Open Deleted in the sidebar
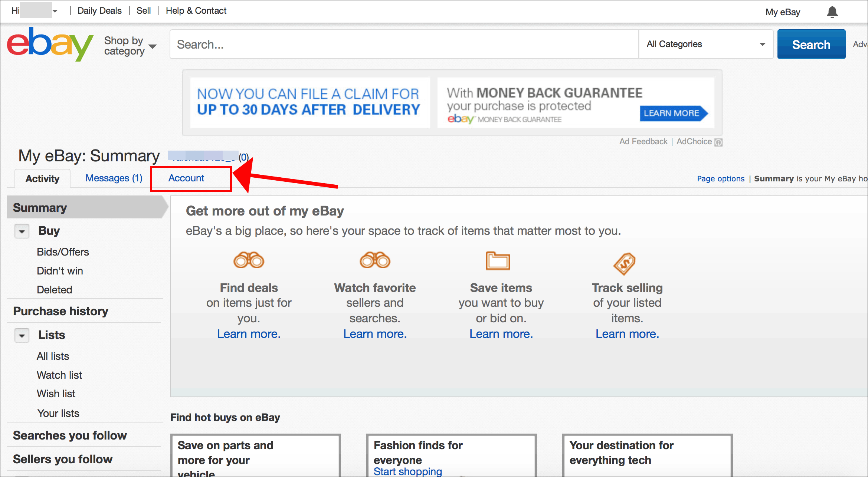Image resolution: width=868 pixels, height=477 pixels. 54,290
